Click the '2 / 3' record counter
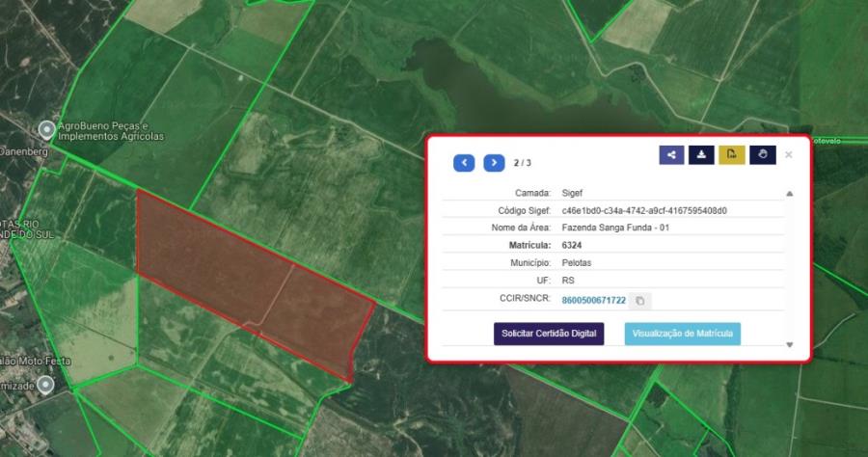 point(522,163)
